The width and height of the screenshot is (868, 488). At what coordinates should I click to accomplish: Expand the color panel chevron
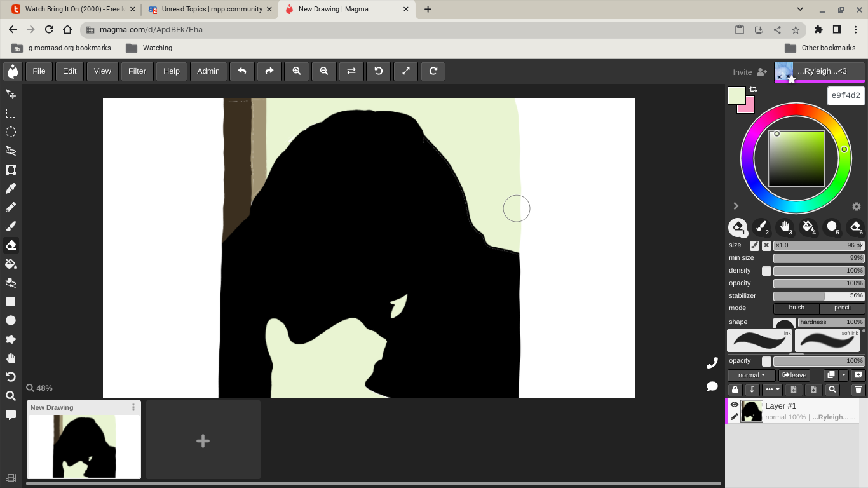point(736,206)
